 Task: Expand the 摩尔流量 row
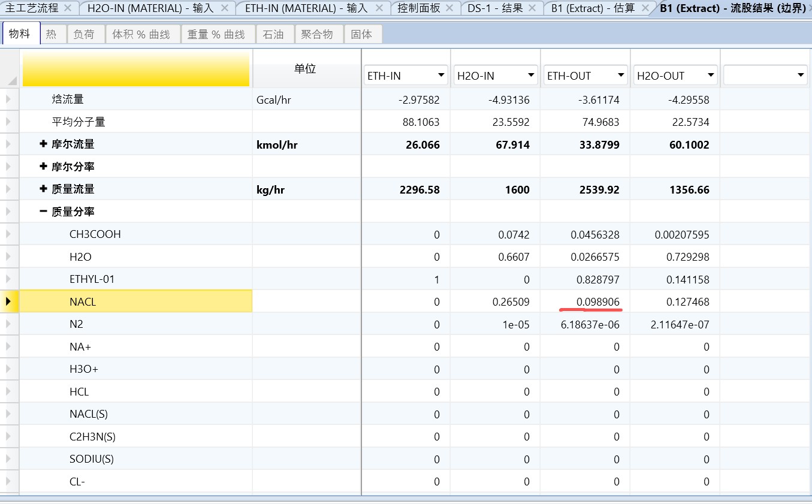coord(43,144)
